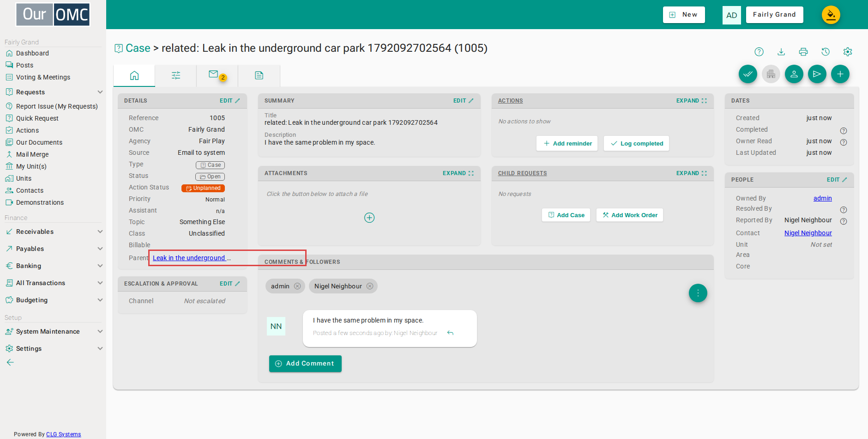Expand the Settings sidebar group
This screenshot has height=439, width=868.
pyautogui.click(x=100, y=348)
